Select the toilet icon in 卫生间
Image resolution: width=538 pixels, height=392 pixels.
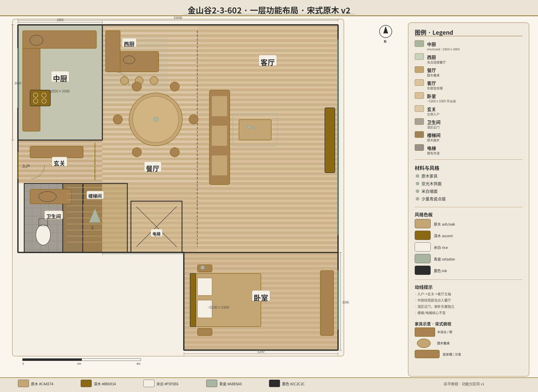(x=43, y=234)
